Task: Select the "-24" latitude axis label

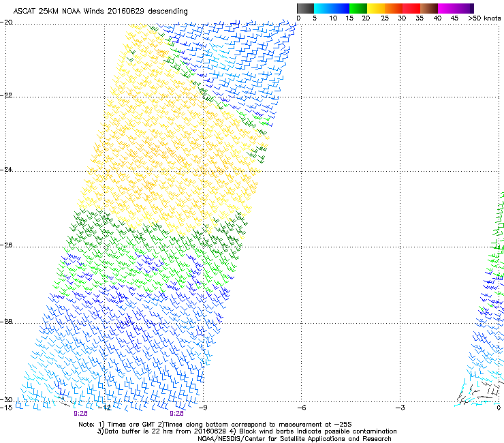Action: (x=6, y=170)
